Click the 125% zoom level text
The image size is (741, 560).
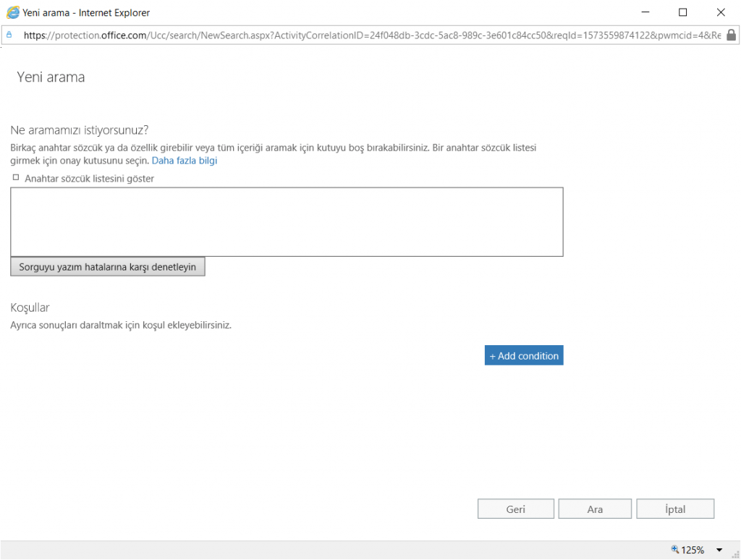(x=693, y=550)
